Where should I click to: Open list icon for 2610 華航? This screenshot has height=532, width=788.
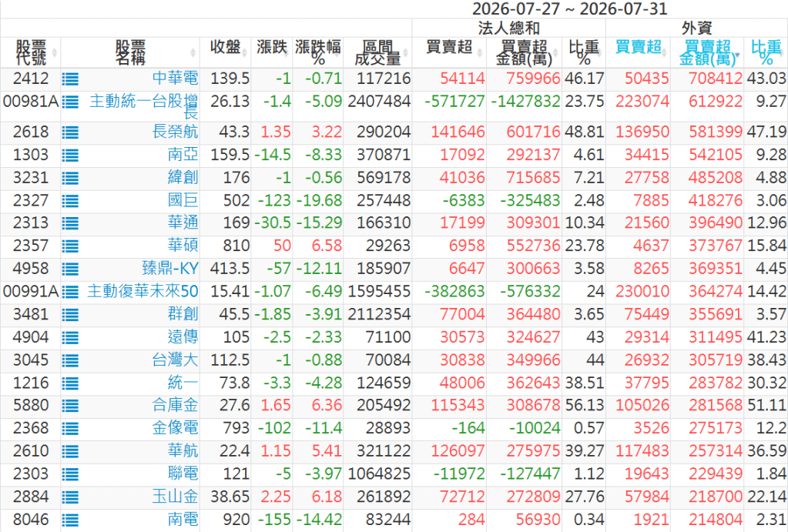tap(70, 452)
